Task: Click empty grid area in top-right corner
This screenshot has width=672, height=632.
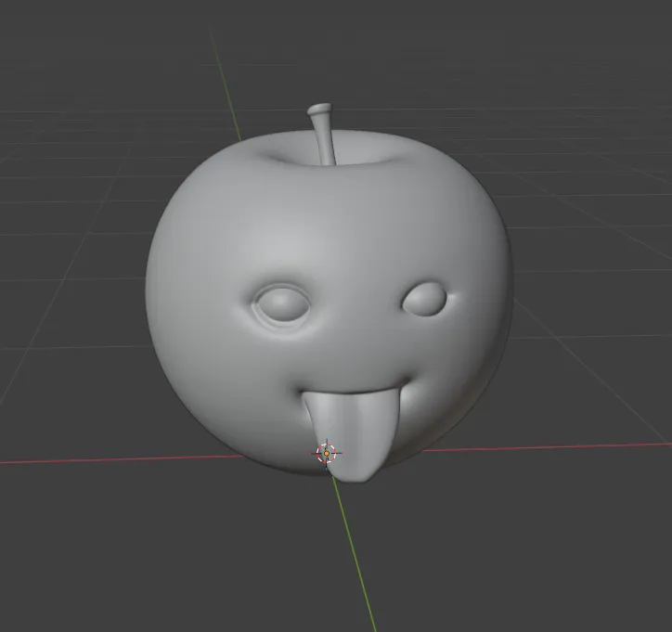Action: click(x=603, y=56)
